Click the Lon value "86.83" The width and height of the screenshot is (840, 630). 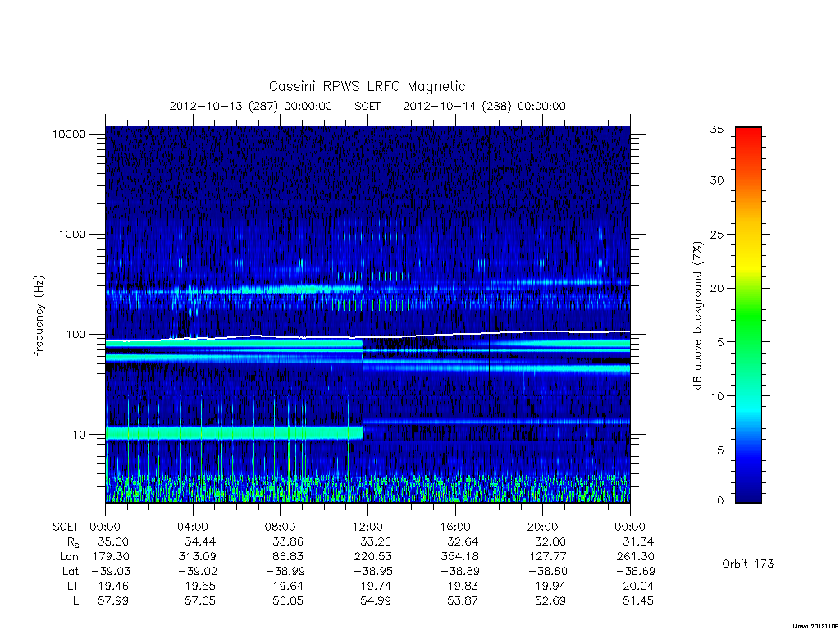288,557
